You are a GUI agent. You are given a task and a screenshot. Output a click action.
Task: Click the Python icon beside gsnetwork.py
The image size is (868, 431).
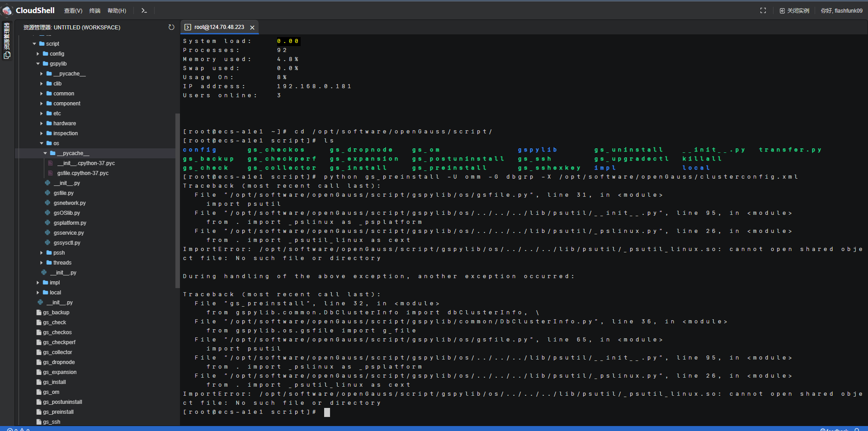(x=47, y=203)
